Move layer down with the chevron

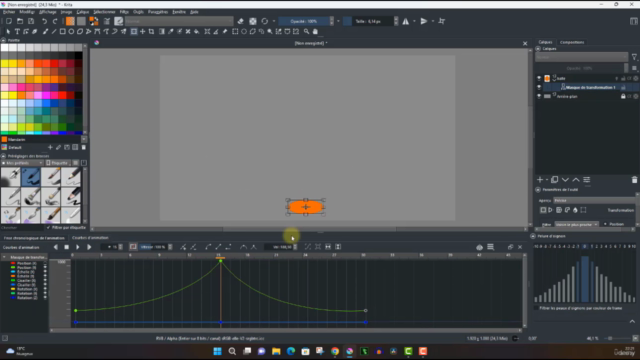[x=565, y=180]
